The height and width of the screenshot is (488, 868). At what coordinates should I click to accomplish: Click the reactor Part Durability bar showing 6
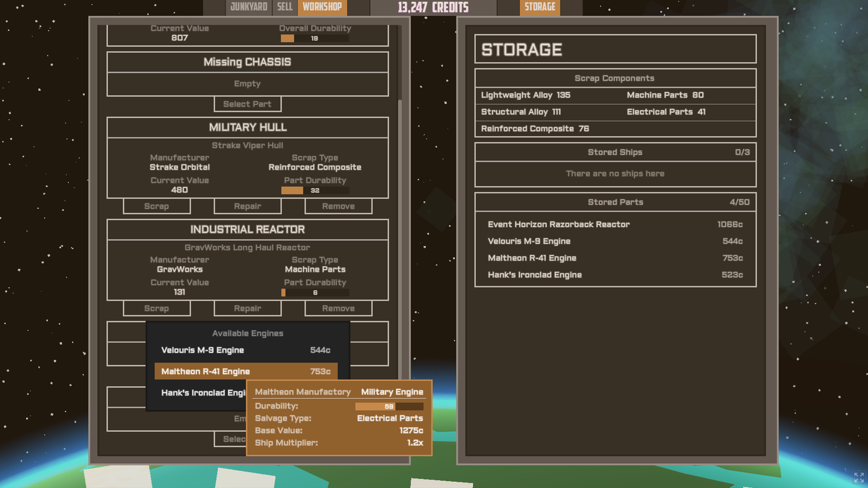coord(315,293)
